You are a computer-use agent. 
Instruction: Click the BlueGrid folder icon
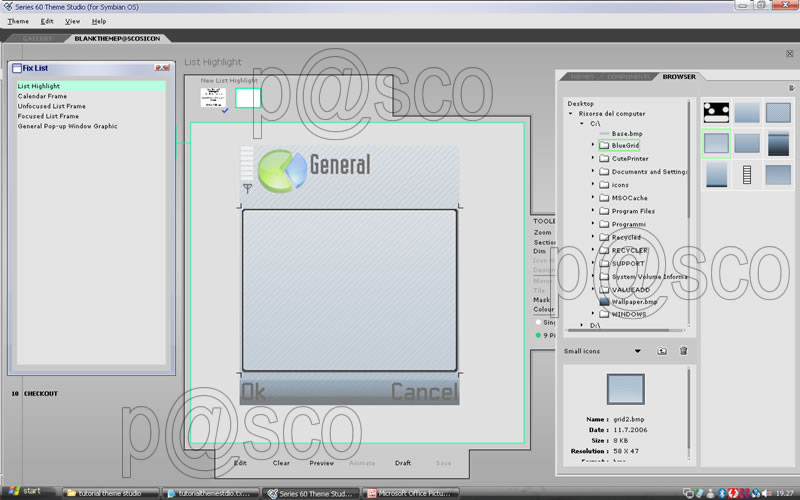coord(604,145)
